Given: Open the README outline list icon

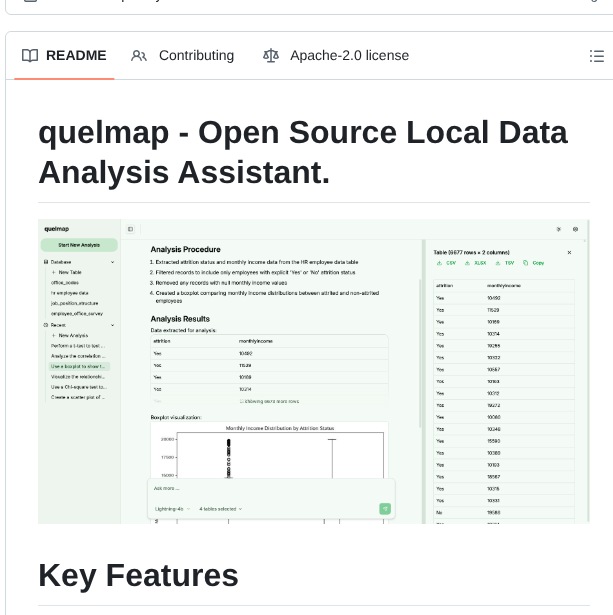Looking at the screenshot, I should [x=597, y=56].
